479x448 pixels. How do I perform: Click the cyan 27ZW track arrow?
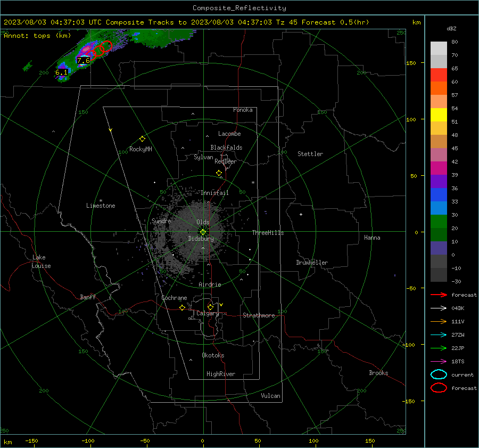[439, 335]
